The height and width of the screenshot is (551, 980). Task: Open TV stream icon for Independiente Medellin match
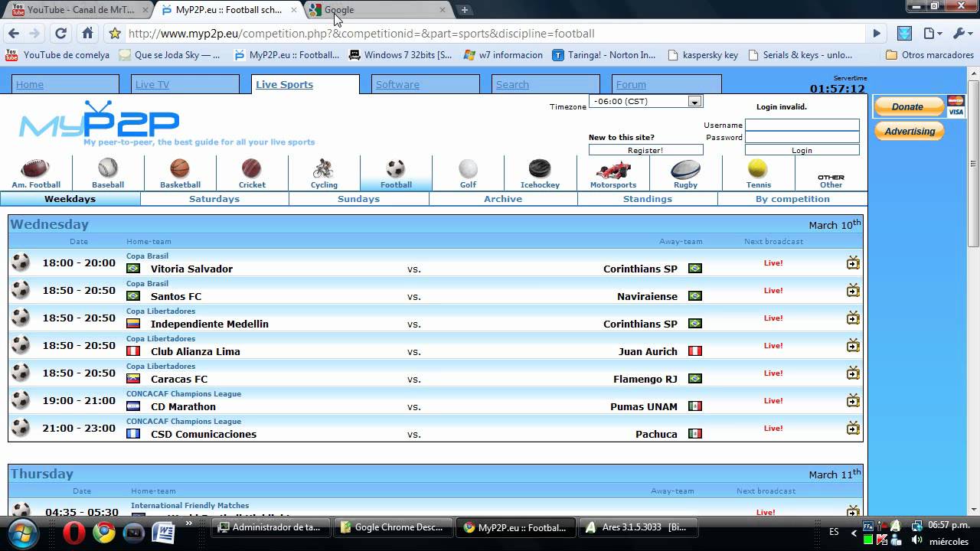point(853,318)
